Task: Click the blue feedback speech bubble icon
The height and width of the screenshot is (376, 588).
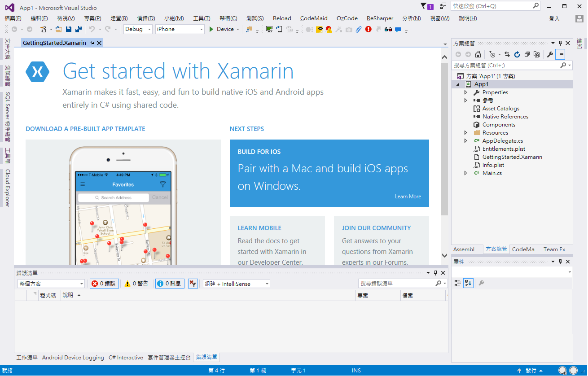Action: (398, 30)
